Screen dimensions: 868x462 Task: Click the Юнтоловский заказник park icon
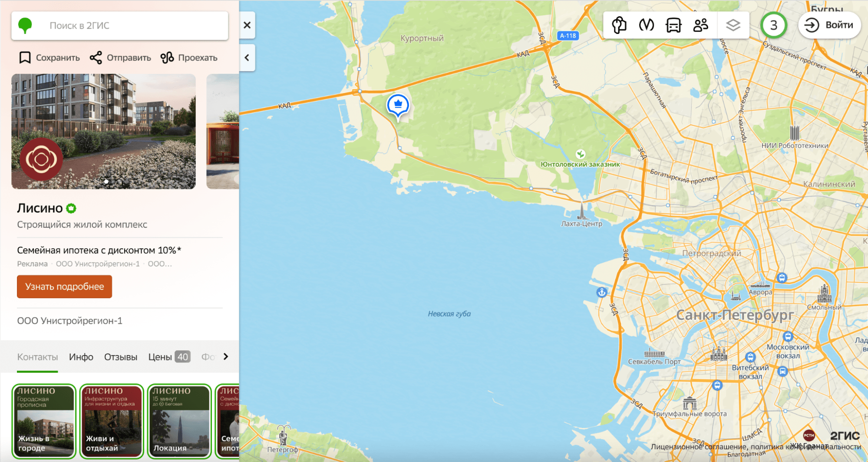(580, 154)
